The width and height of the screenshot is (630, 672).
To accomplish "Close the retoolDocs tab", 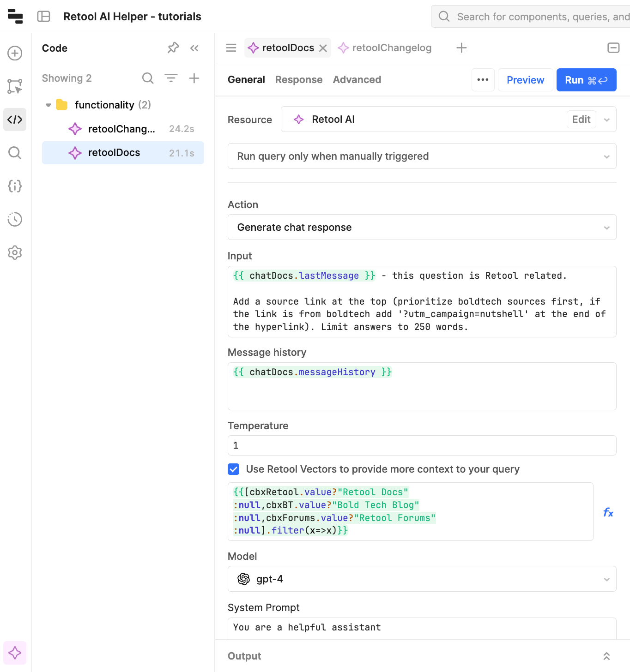I will [323, 48].
